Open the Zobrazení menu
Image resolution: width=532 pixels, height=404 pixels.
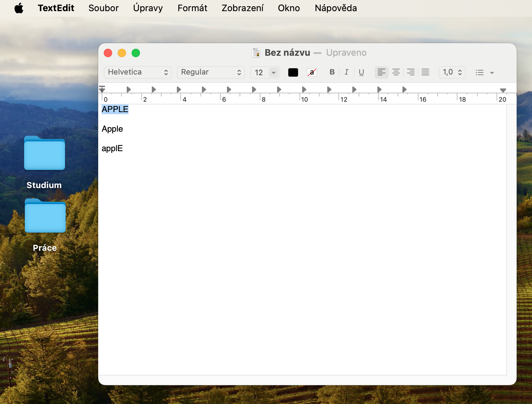point(242,8)
